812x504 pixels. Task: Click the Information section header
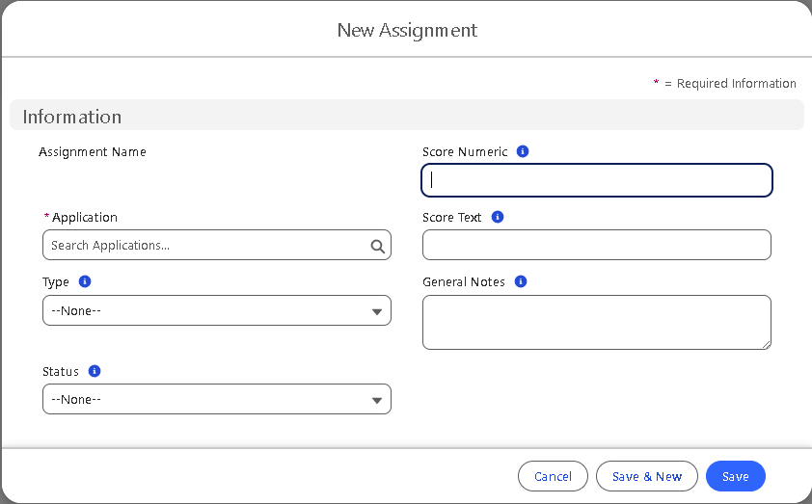[72, 117]
